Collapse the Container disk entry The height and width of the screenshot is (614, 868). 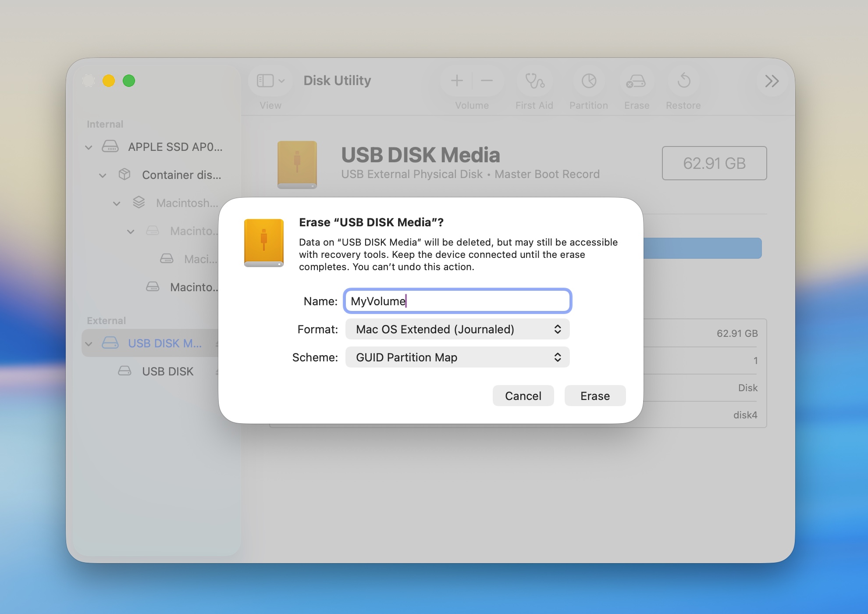tap(103, 175)
